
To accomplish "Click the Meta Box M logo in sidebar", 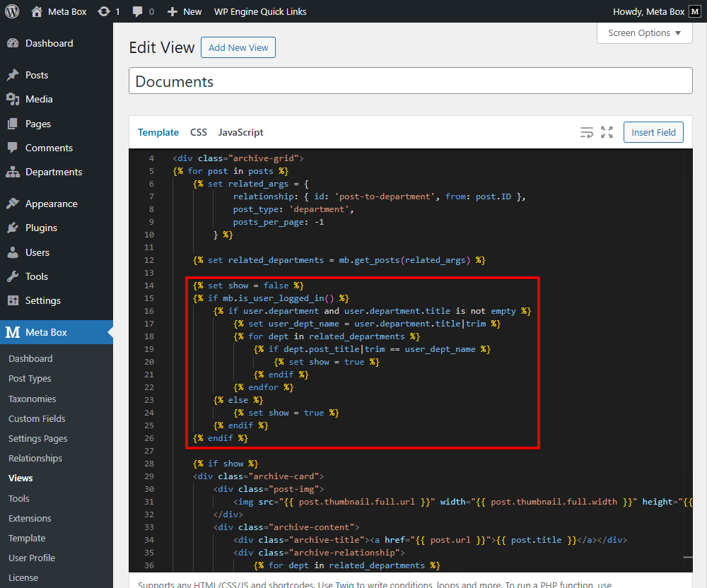I will pos(14,331).
